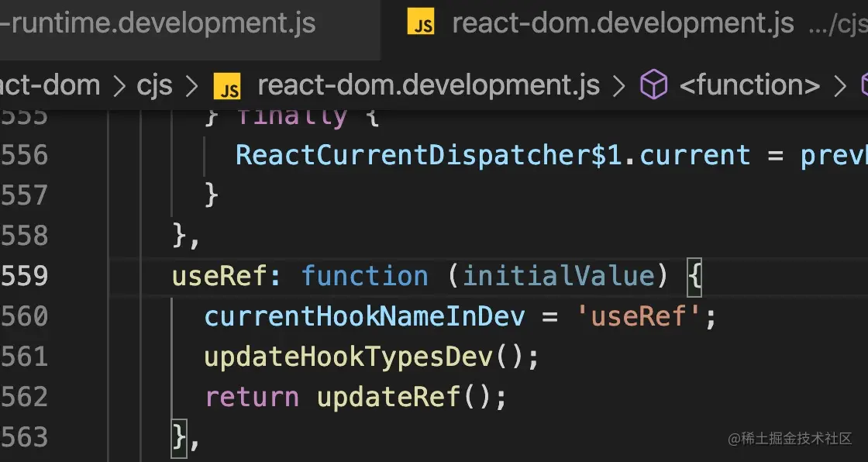Image resolution: width=868 pixels, height=462 pixels.
Task: Click line number 557 in the gutter
Action: [x=24, y=195]
